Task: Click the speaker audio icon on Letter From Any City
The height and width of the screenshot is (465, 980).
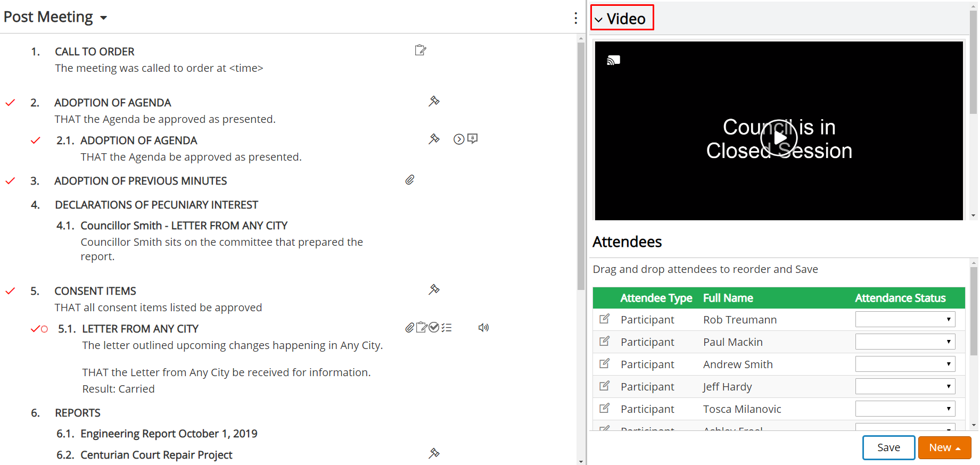Action: pyautogui.click(x=483, y=328)
